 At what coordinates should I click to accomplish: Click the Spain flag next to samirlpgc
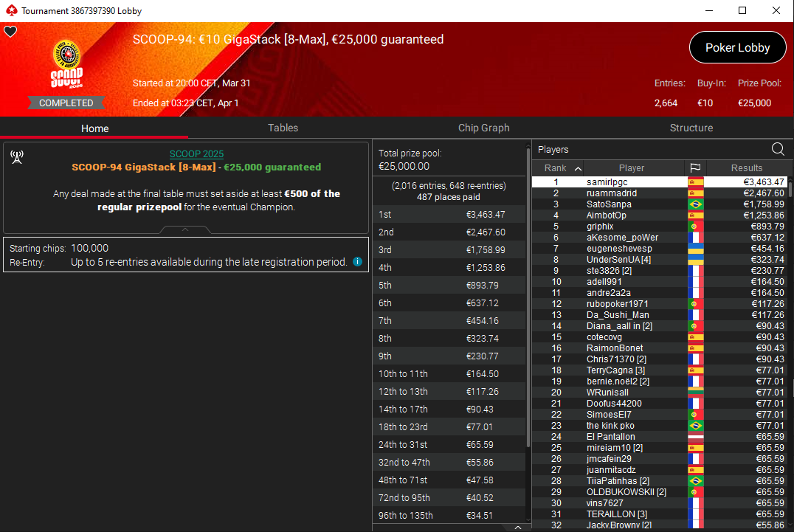[x=696, y=182]
